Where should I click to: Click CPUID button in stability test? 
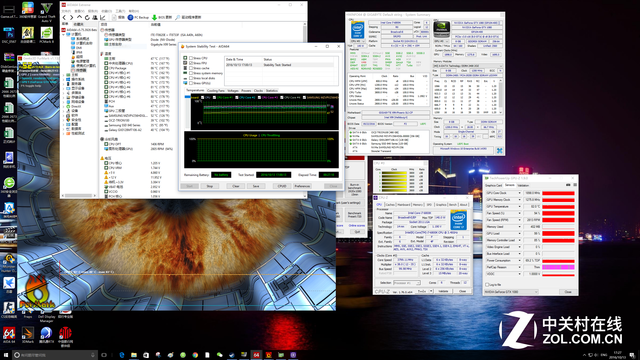pos(282,186)
